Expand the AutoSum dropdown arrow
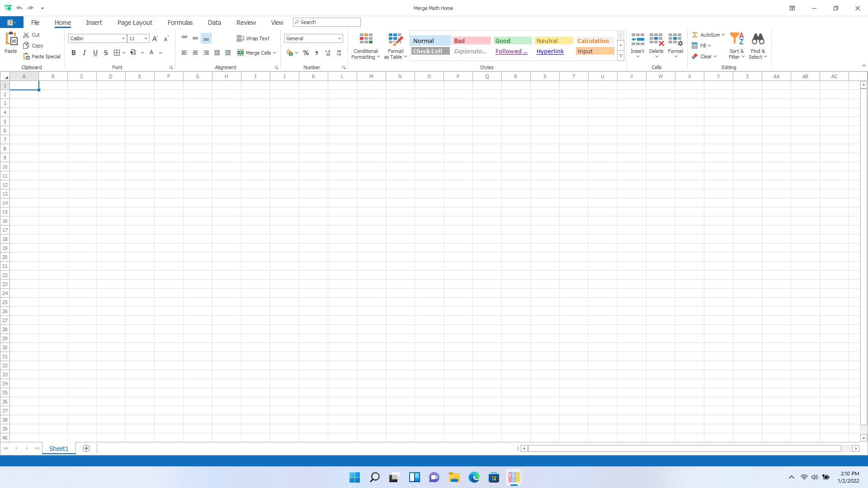The width and height of the screenshot is (868, 488). [x=723, y=35]
